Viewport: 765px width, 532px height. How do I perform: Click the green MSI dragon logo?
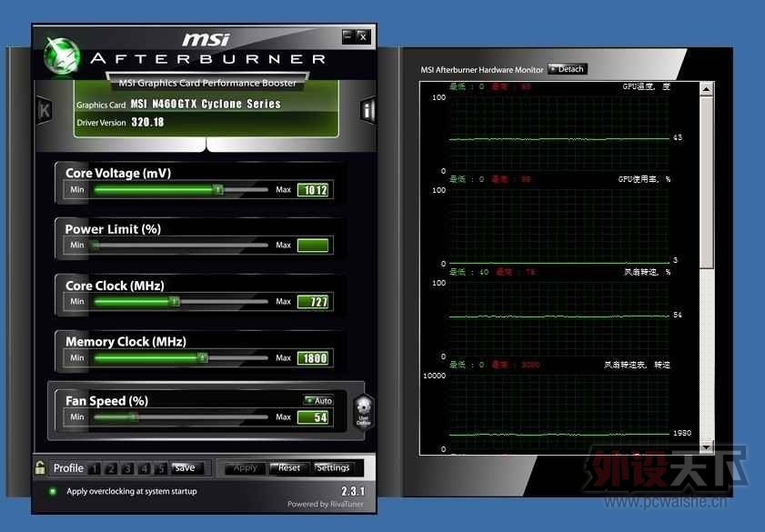point(62,57)
